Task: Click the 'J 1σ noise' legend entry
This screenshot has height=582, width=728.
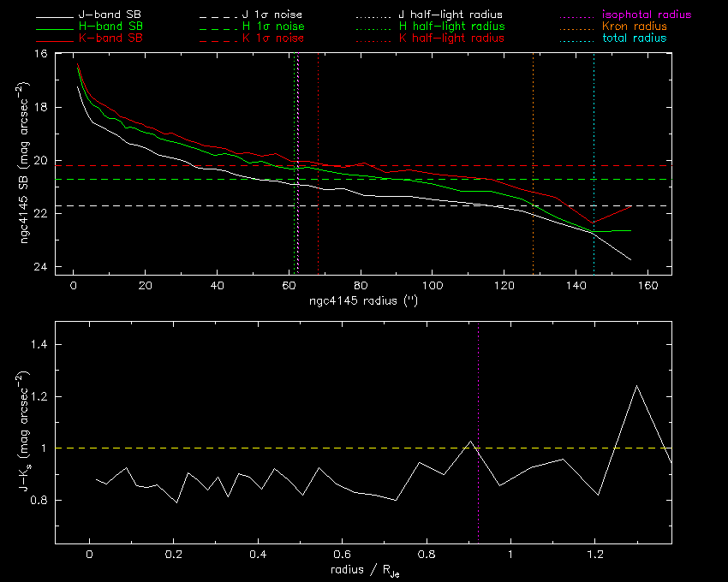Action: point(272,15)
